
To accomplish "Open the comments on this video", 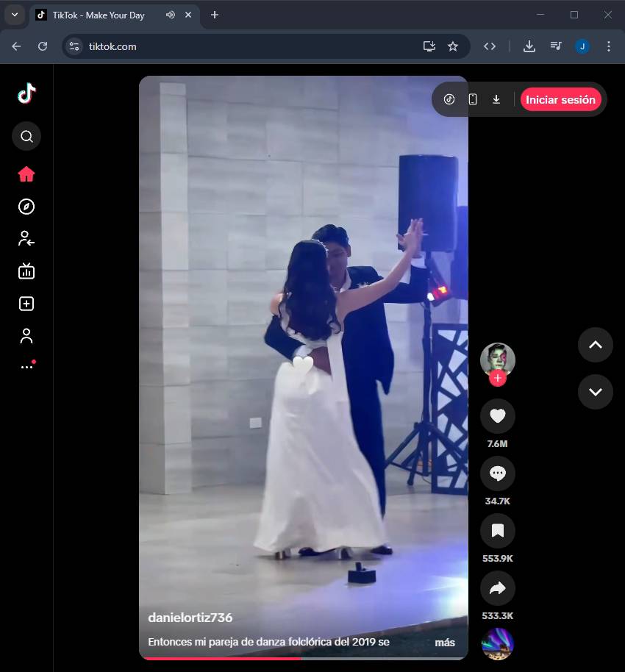I will pos(497,473).
